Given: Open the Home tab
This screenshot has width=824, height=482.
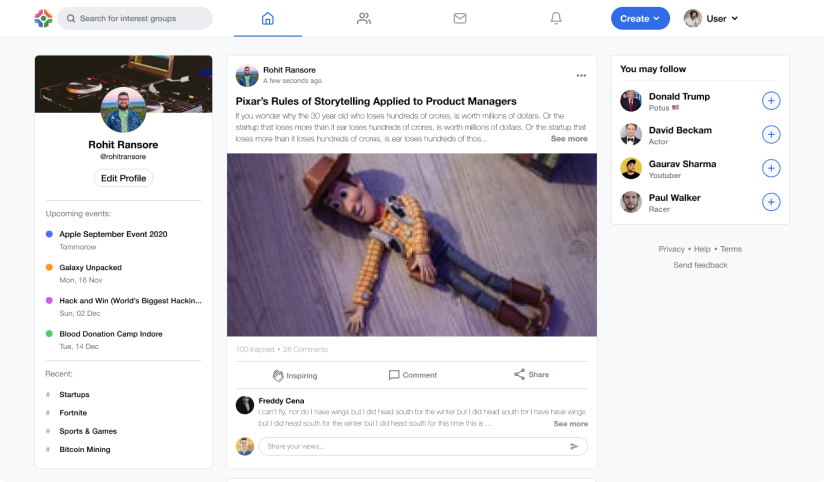Looking at the screenshot, I should point(267,18).
